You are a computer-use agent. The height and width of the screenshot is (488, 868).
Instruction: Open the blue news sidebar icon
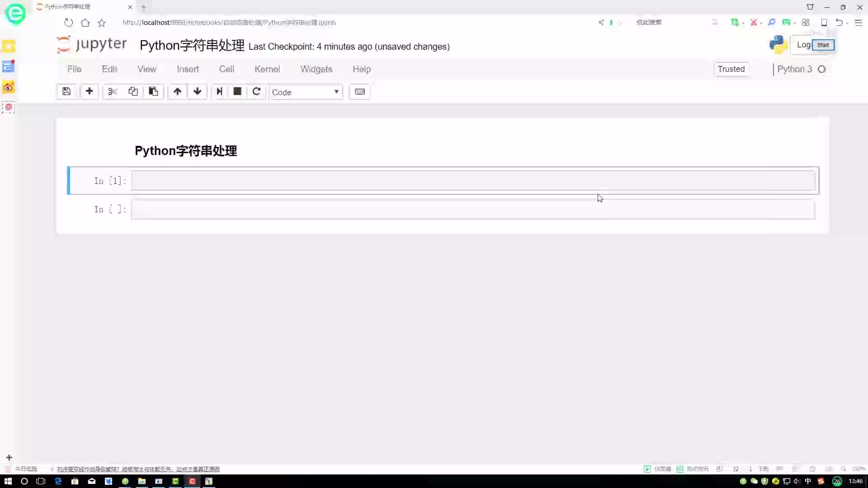point(9,67)
